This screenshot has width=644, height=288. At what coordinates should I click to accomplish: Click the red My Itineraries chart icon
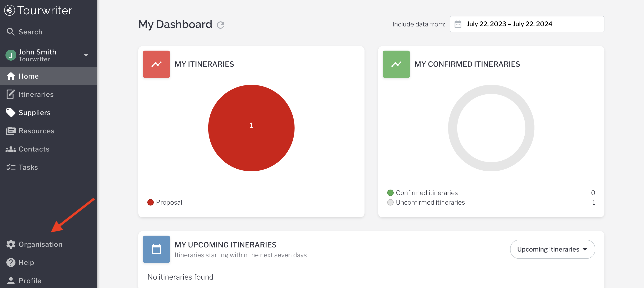coord(156,64)
